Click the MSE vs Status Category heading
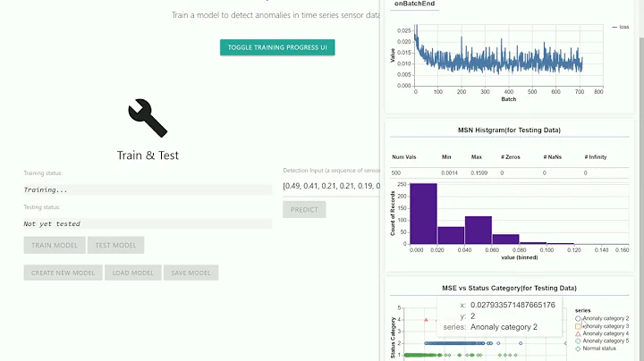Screen dimensions: 644x361 (509, 288)
